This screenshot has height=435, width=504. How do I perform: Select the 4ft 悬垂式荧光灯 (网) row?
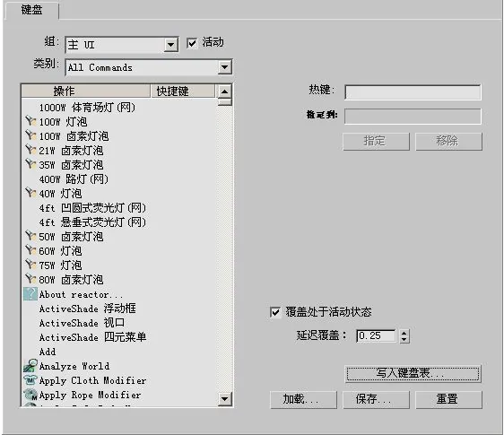click(x=119, y=222)
